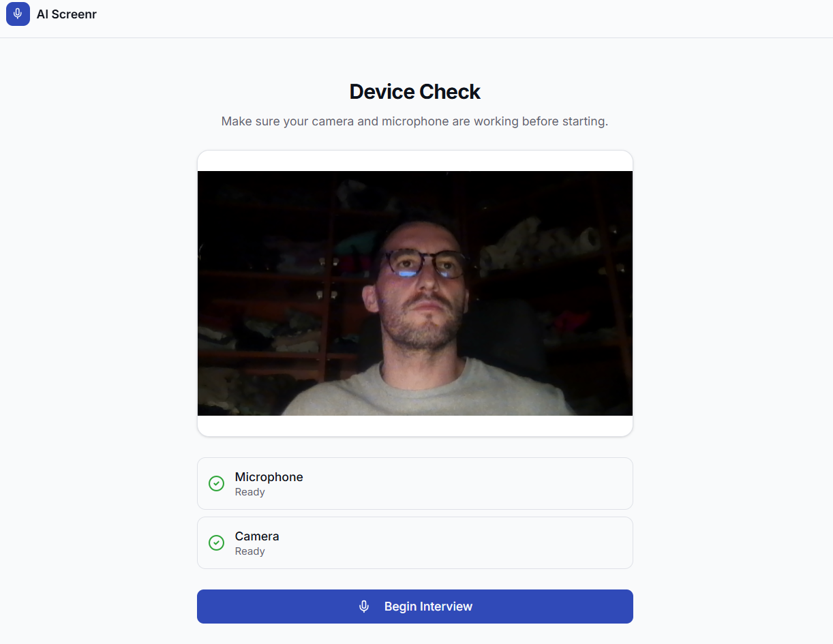
Task: Click the circular check toggle on the Camera card
Action: tap(216, 543)
